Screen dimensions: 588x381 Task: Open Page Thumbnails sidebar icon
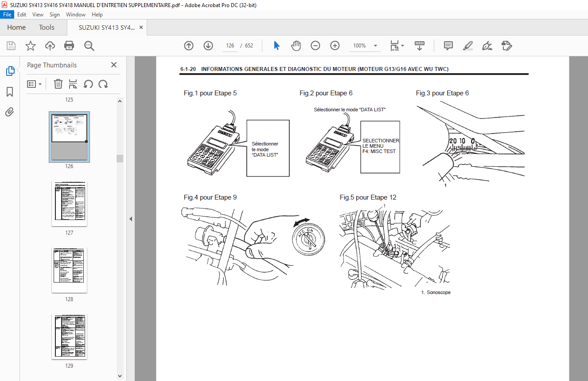click(10, 71)
